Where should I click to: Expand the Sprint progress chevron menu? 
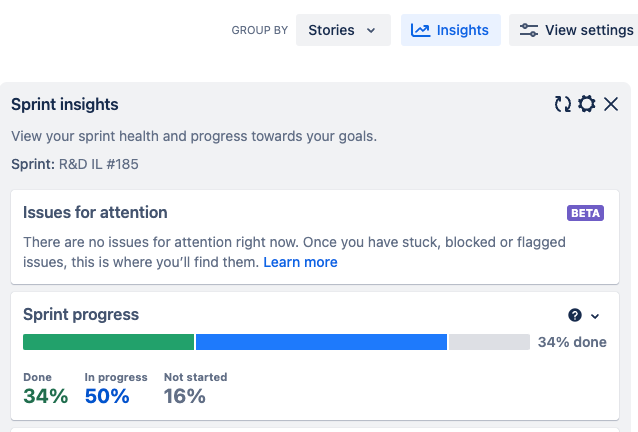pos(596,316)
